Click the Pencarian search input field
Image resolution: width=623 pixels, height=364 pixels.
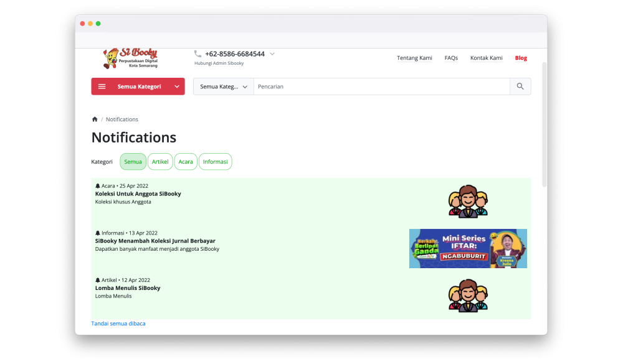coord(381,86)
